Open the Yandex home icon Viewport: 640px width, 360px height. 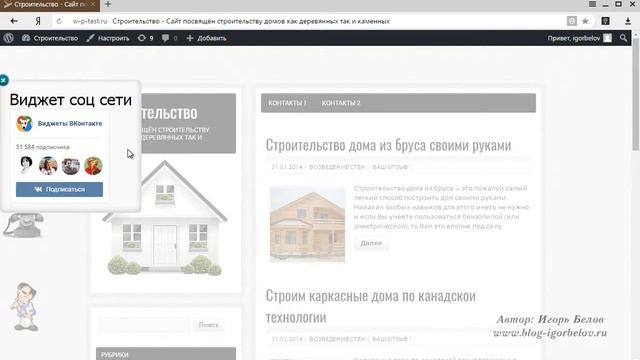point(38,21)
